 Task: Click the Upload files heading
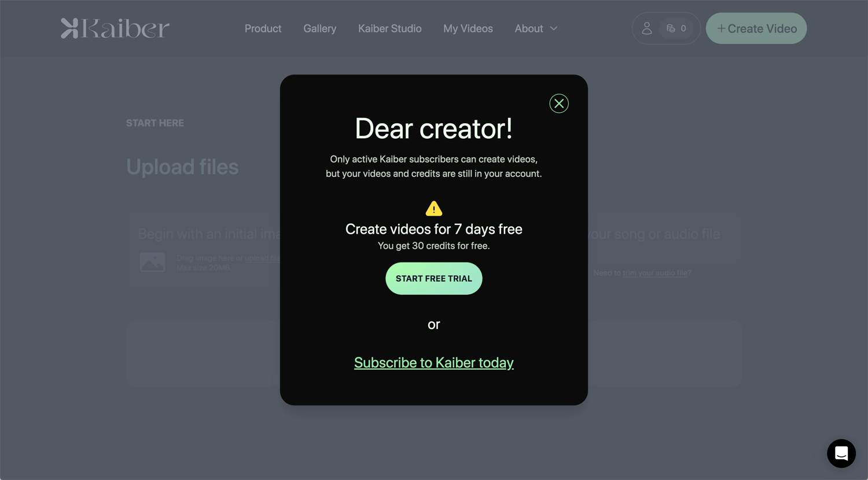click(182, 167)
